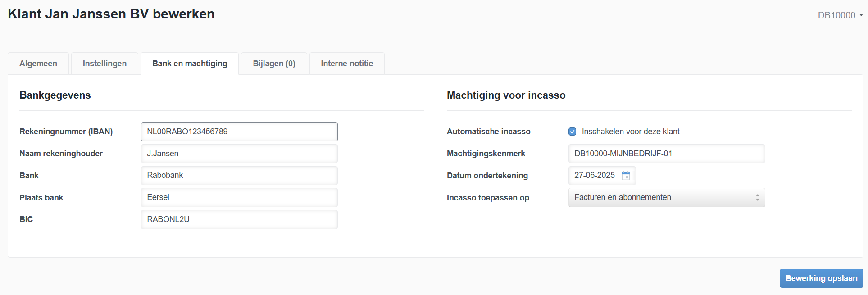Click the Datum ondertekening date field
Screen dimensions: 868x295
coord(595,176)
